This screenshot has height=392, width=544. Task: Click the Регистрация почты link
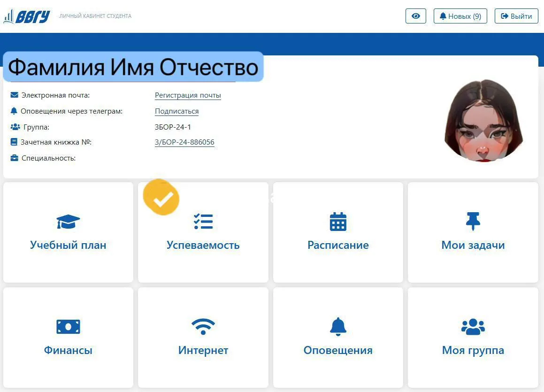click(x=188, y=95)
